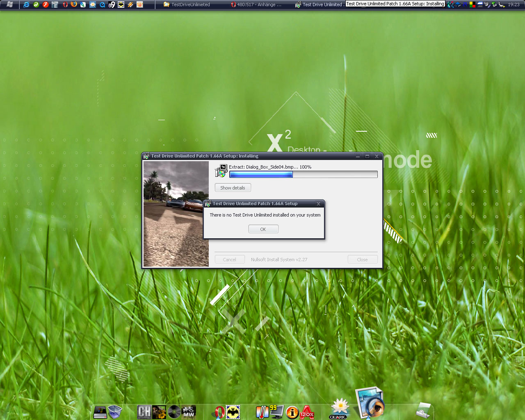Click the Show details button
Image resolution: width=525 pixels, height=420 pixels.
point(233,188)
